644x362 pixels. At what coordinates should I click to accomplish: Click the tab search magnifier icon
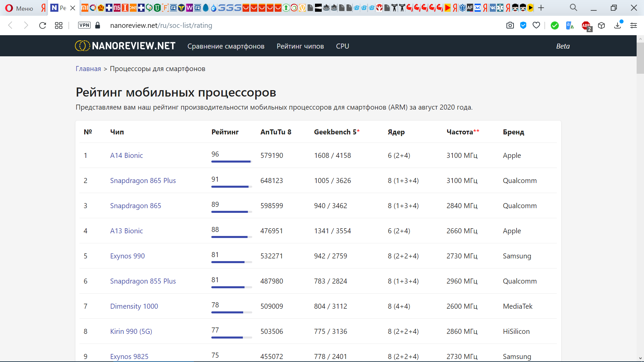573,8
